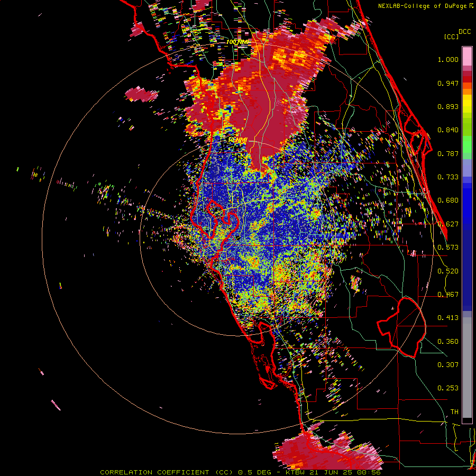Select the 0.627 legend value
The image size is (476, 476).
click(448, 224)
